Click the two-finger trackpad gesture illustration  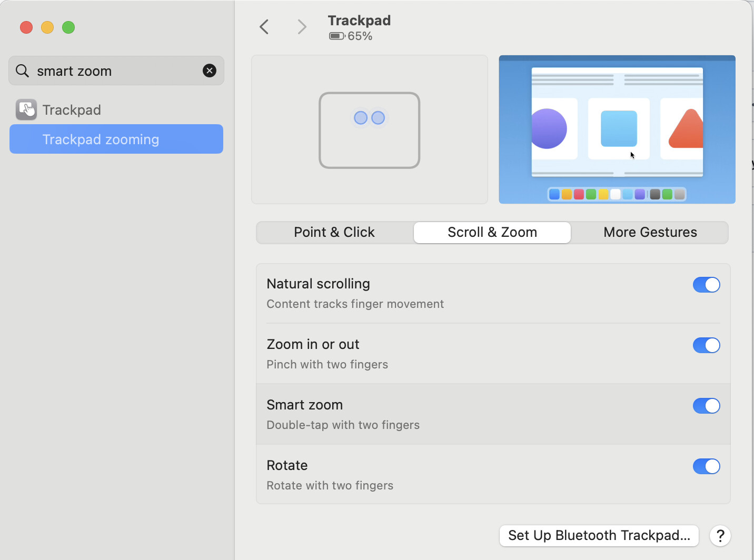click(x=370, y=130)
